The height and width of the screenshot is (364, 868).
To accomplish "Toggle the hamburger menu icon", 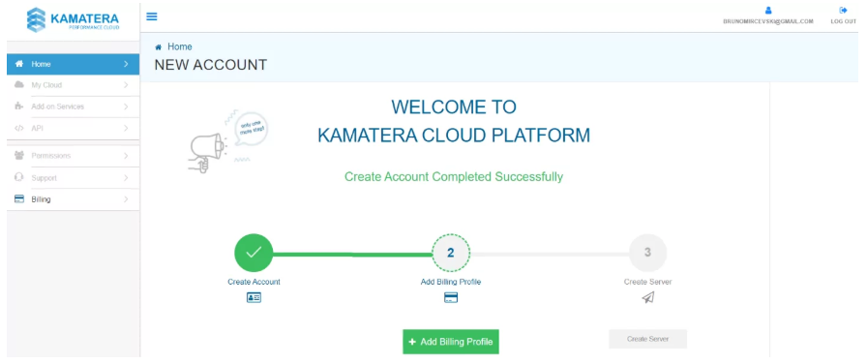I will tap(152, 16).
